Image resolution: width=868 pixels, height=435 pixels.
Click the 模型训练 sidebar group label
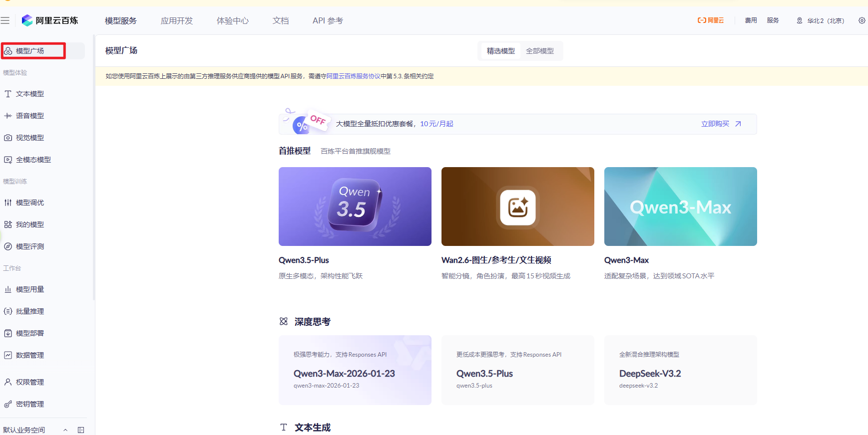(15, 182)
